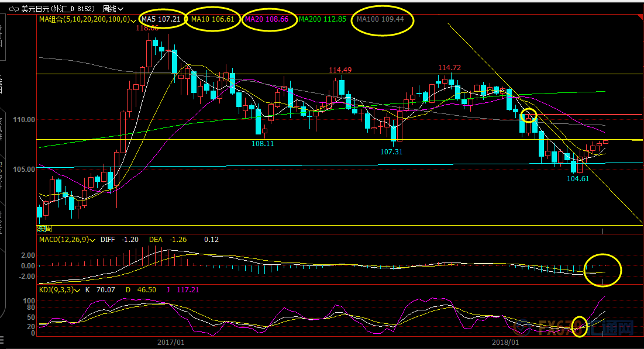The image size is (644, 349).
Task: Click the DIFF -1.20 readout
Action: 119,239
